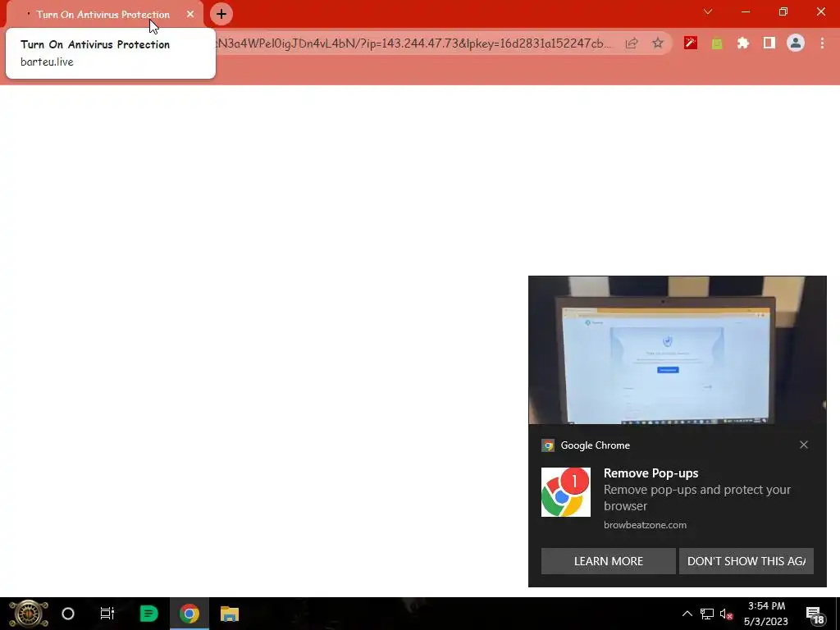This screenshot has height=630, width=840.
Task: Minimize the Chrome window
Action: tap(746, 11)
